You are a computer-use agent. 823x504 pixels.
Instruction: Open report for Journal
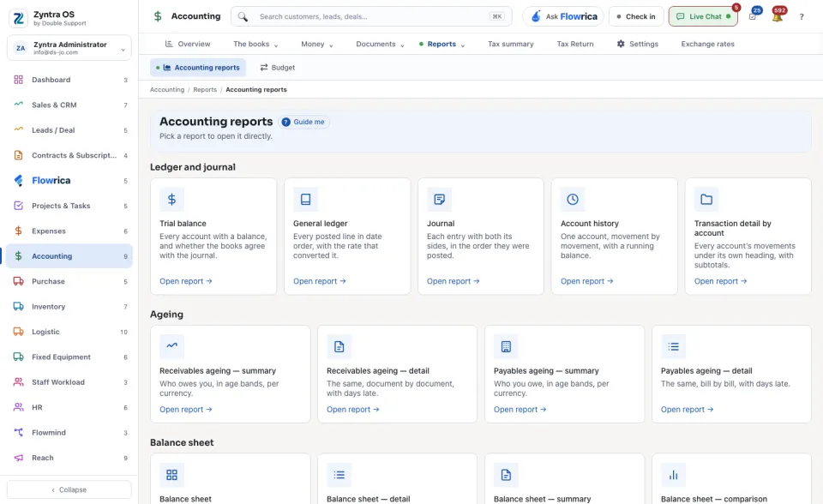(453, 281)
